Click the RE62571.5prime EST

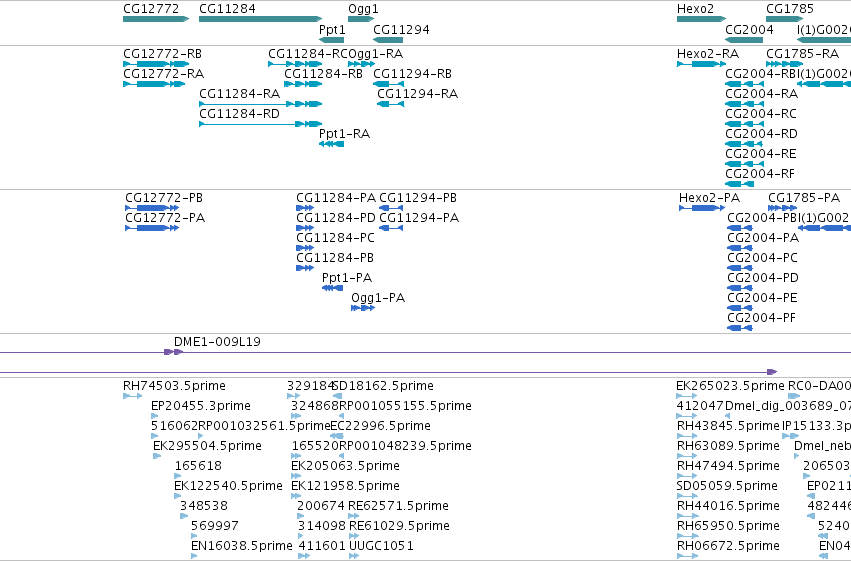[x=353, y=516]
